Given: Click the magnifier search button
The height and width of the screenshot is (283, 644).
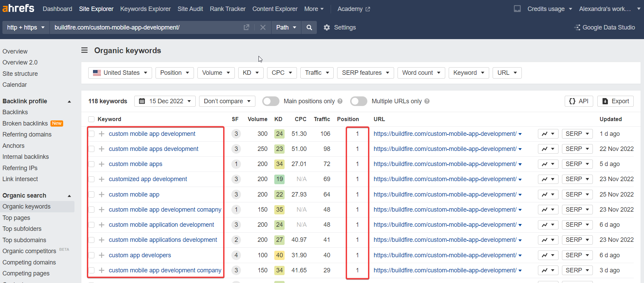Looking at the screenshot, I should click(309, 27).
